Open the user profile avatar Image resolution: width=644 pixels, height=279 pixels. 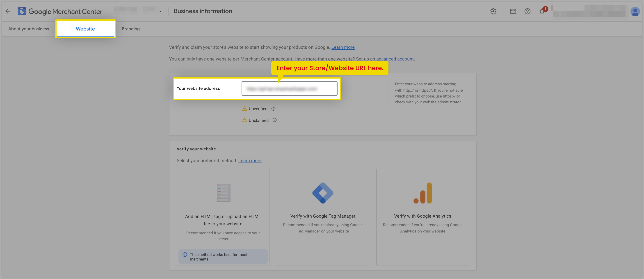[x=635, y=11]
